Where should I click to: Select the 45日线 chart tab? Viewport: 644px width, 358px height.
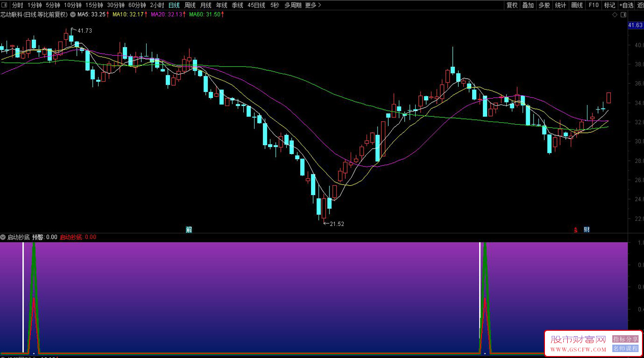[256, 5]
